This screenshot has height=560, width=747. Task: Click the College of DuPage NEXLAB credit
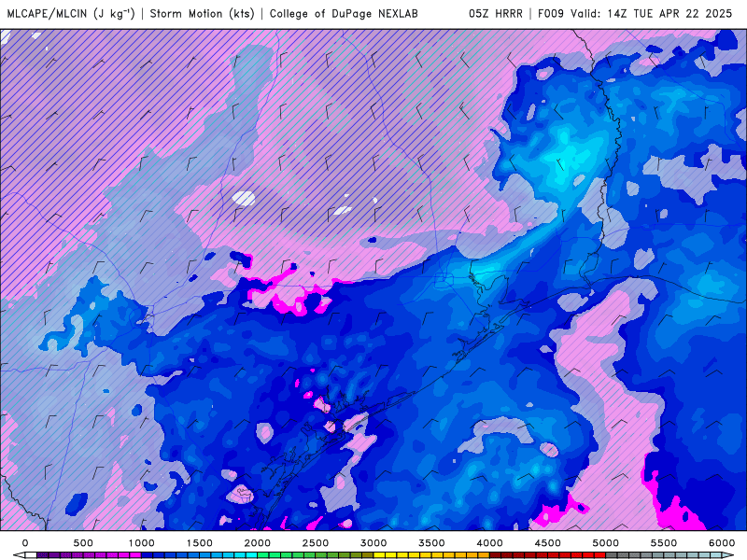click(344, 13)
